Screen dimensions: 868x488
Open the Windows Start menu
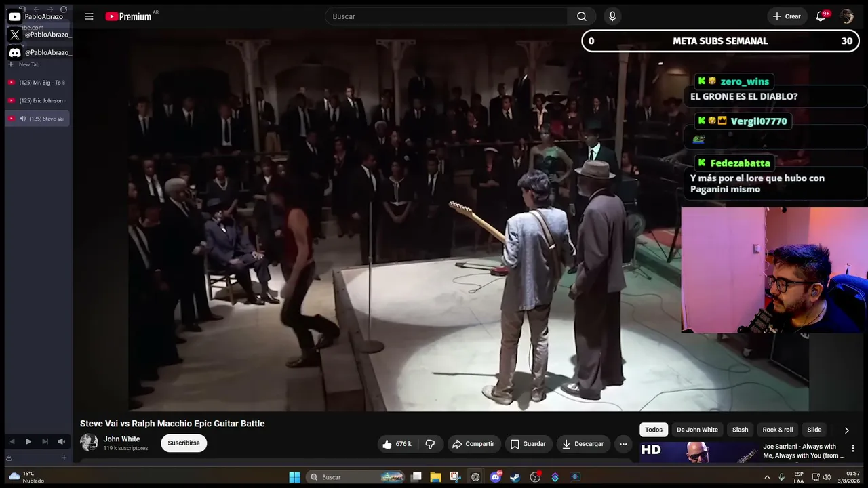click(294, 477)
